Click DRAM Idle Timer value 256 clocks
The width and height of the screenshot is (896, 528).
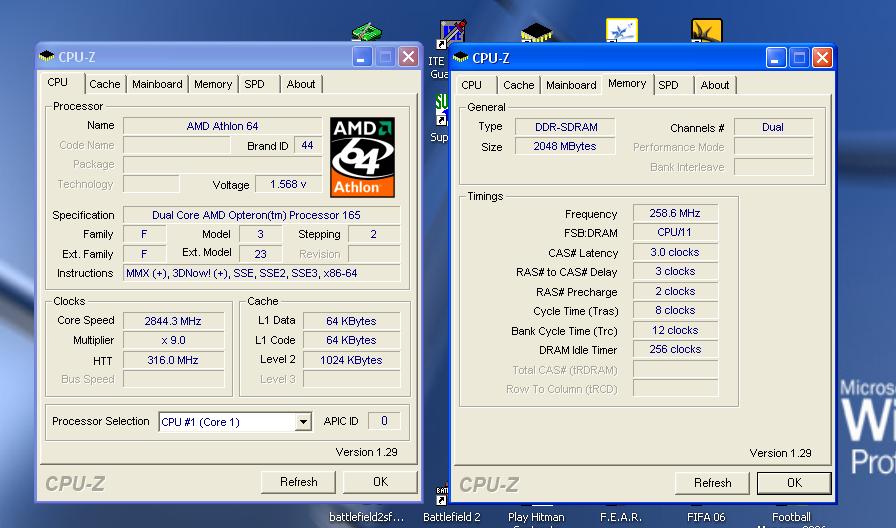(675, 349)
